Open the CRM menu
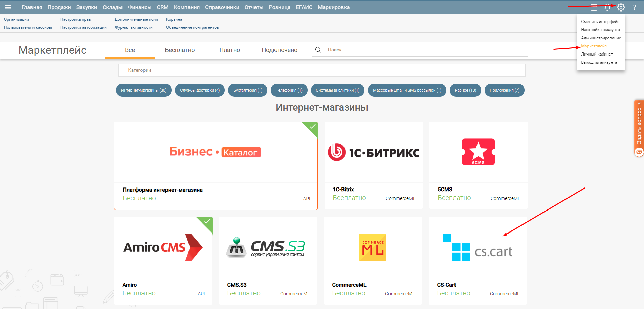This screenshot has width=644, height=309. 162,7
